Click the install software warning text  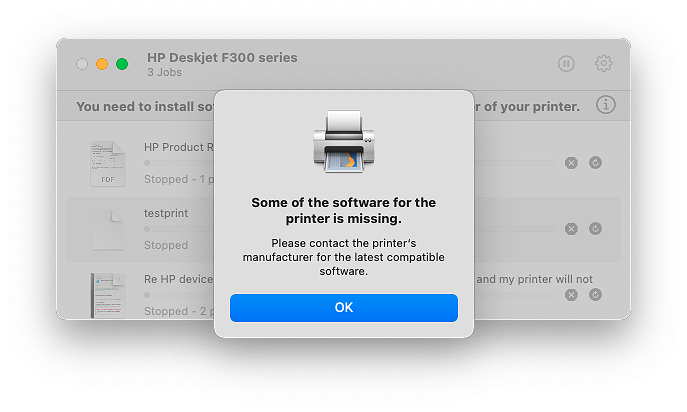(x=142, y=106)
